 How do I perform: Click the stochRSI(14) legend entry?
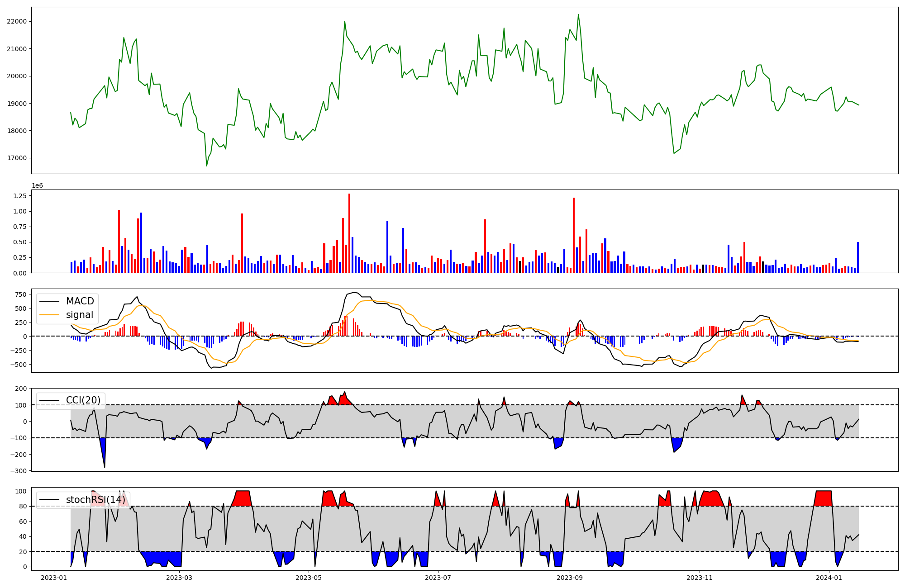[x=95, y=500]
